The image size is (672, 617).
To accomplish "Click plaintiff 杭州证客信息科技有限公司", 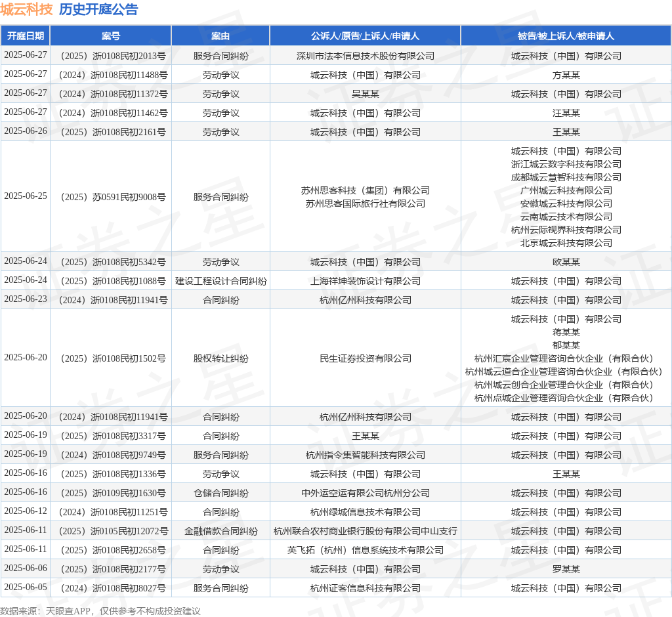I will pos(365,588).
